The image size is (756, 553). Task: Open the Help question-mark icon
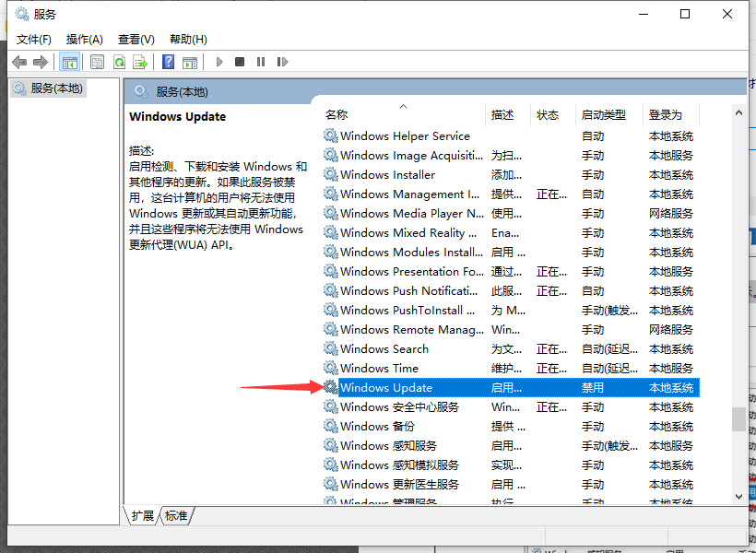169,62
